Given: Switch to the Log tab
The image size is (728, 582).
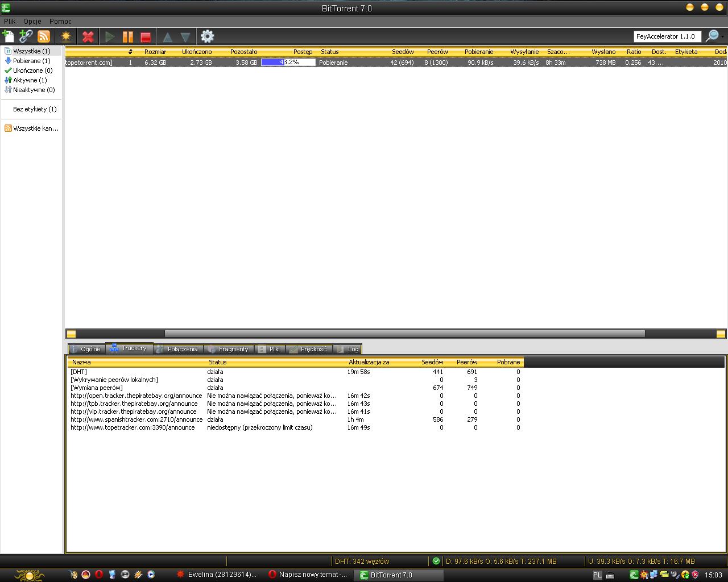Looking at the screenshot, I should [348, 349].
